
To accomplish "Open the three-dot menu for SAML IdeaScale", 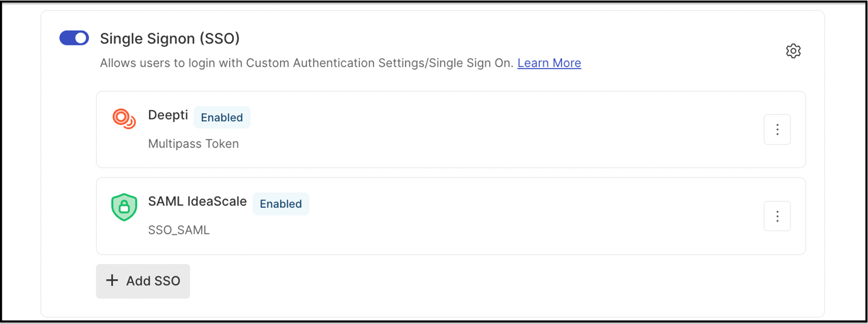I will (x=777, y=217).
